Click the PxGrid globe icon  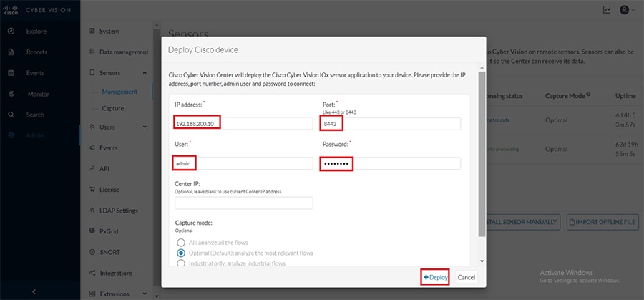click(92, 231)
